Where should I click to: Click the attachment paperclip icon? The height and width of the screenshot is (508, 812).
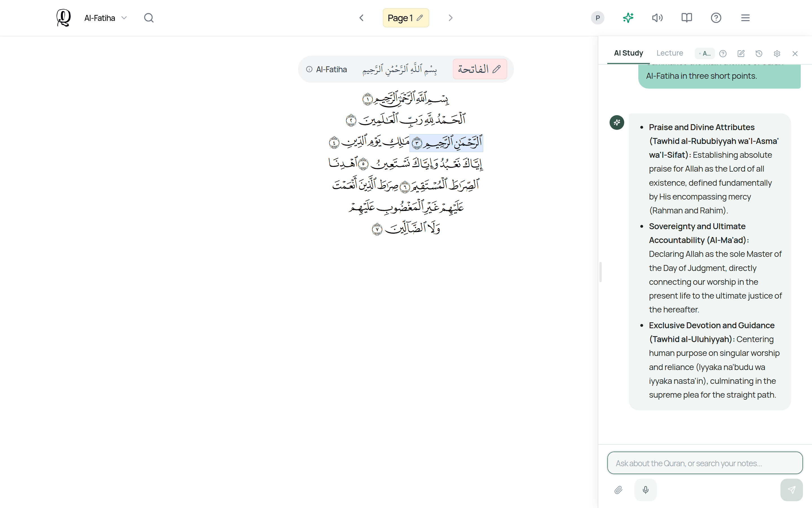(618, 490)
